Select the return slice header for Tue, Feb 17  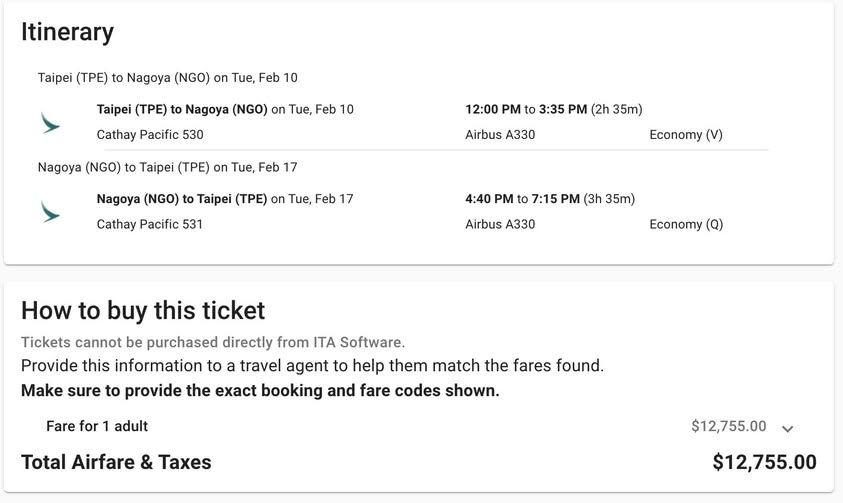click(x=167, y=167)
